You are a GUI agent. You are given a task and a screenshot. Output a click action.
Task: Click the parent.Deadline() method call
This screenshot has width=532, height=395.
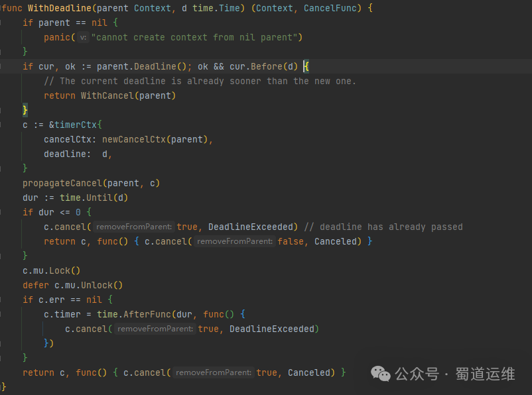(141, 66)
